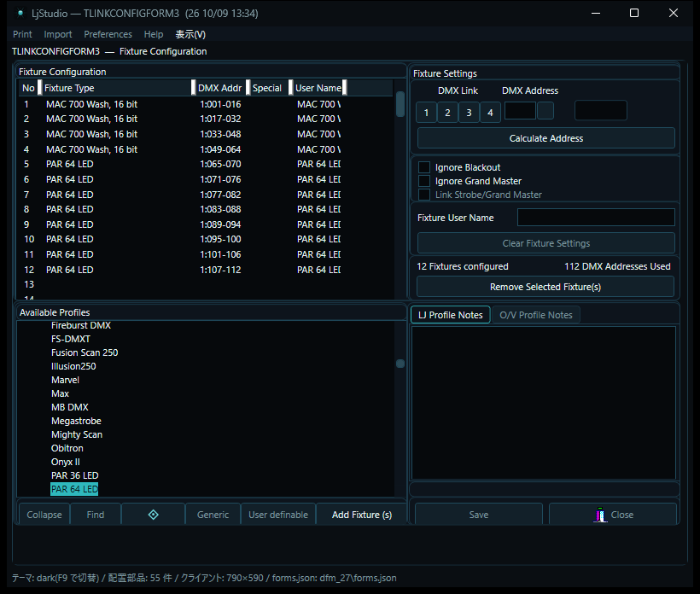Tick the Link Strobe/Grand Master checkbox
Viewport: 700px width, 594px height.
pyautogui.click(x=424, y=195)
